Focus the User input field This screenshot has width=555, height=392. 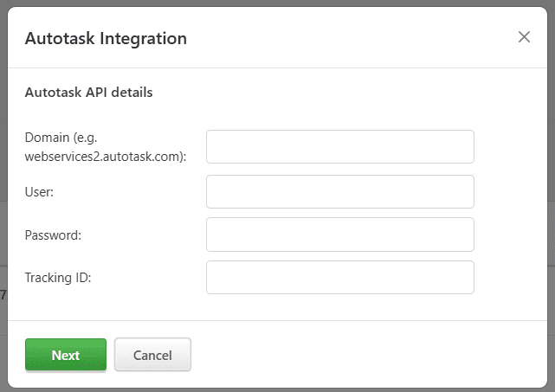(x=340, y=191)
